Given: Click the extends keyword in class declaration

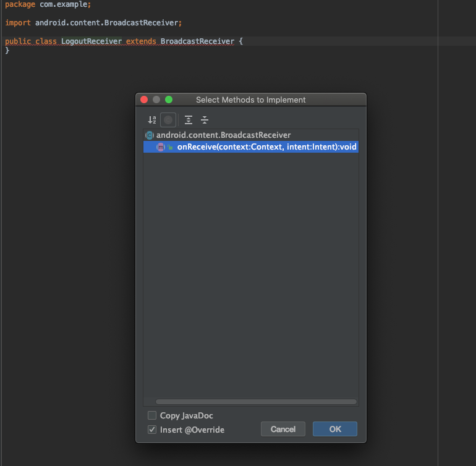Looking at the screenshot, I should click(141, 41).
